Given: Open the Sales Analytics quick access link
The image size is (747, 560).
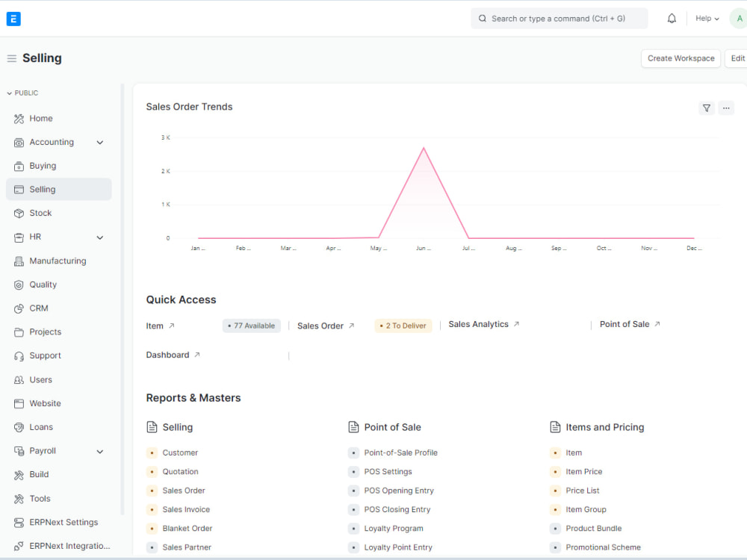Looking at the screenshot, I should (x=479, y=324).
